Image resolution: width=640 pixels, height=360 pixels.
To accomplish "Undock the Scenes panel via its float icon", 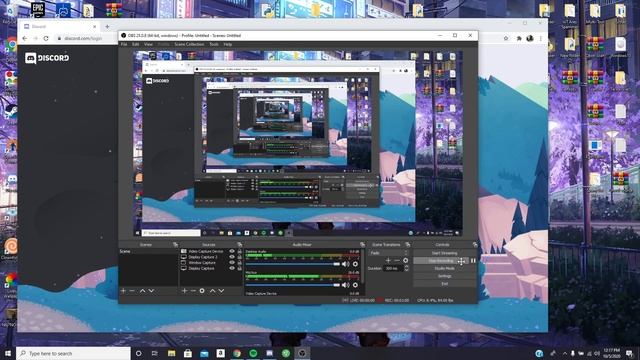I will [x=175, y=244].
